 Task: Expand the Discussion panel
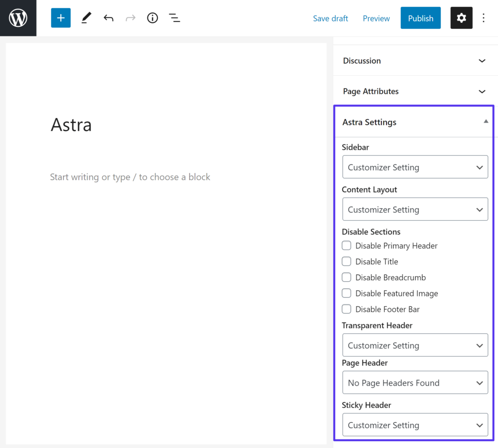point(414,61)
